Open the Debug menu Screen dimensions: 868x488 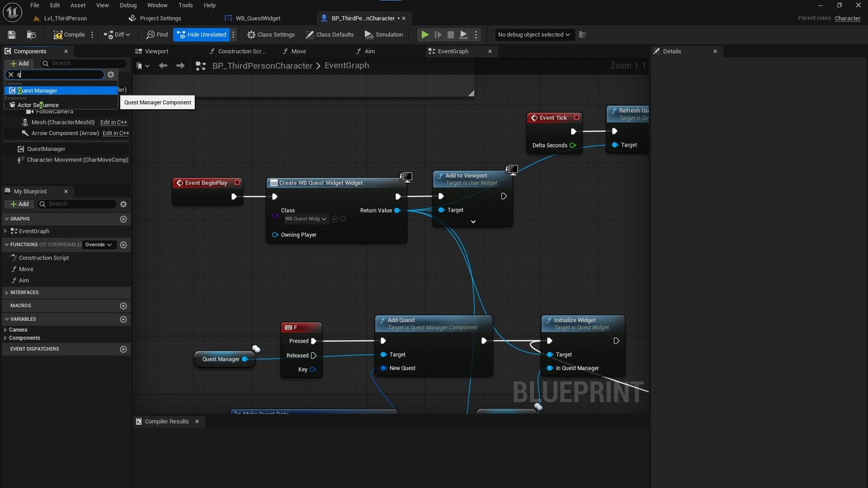pos(128,5)
